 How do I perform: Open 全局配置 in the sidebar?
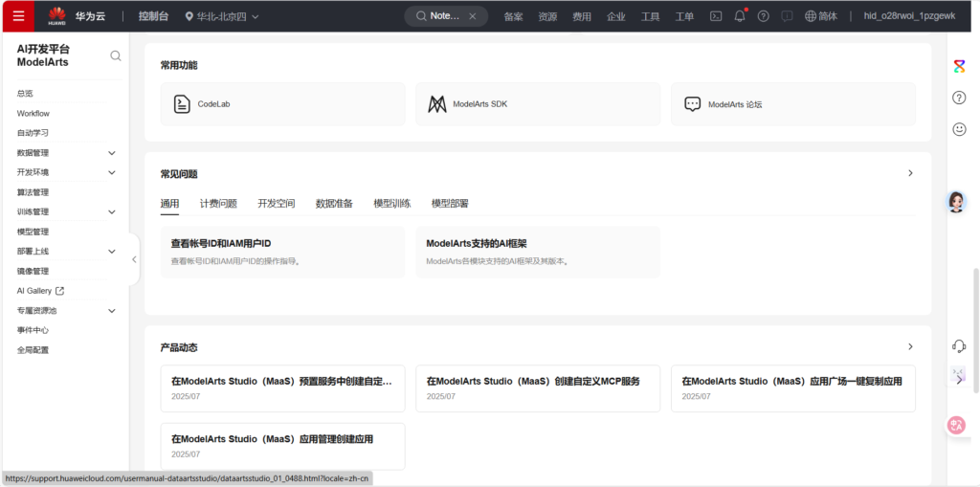33,350
